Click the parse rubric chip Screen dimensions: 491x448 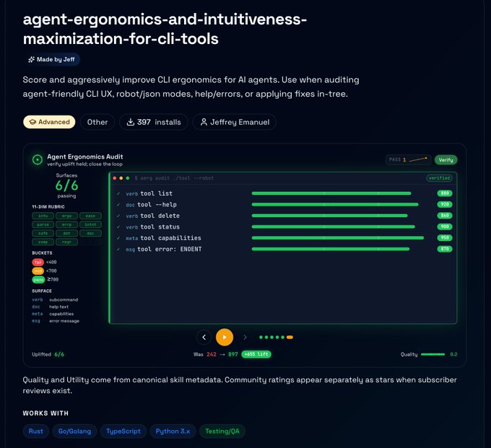pyautogui.click(x=43, y=224)
